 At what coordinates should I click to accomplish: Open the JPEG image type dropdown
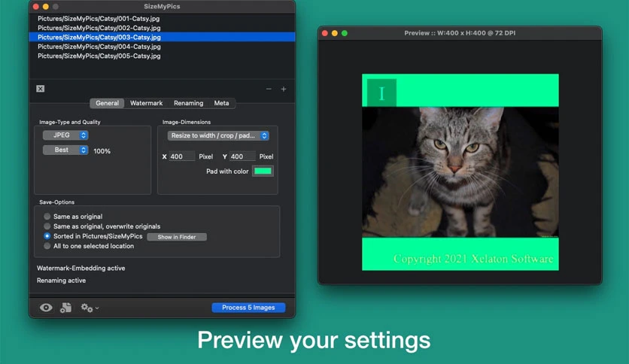(65, 135)
